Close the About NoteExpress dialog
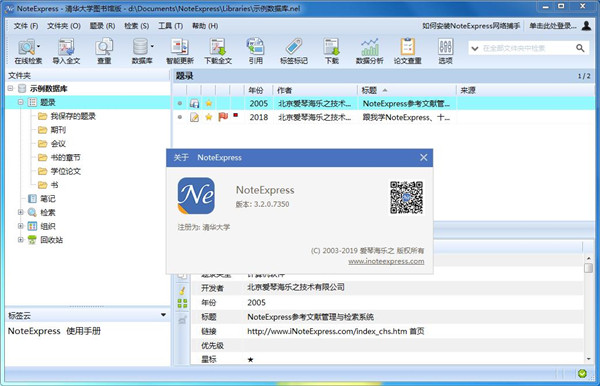600x386 pixels. (423, 158)
